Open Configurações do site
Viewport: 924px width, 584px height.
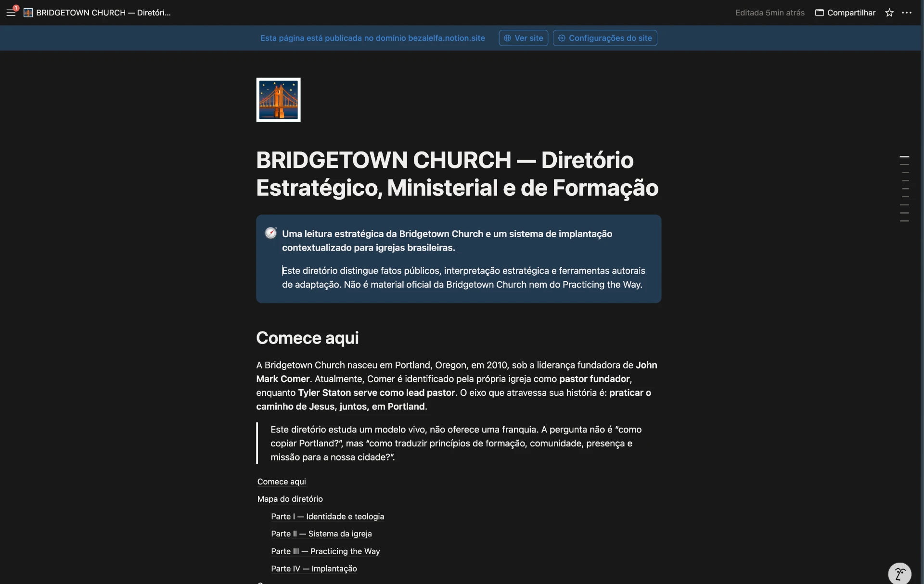[x=605, y=38]
